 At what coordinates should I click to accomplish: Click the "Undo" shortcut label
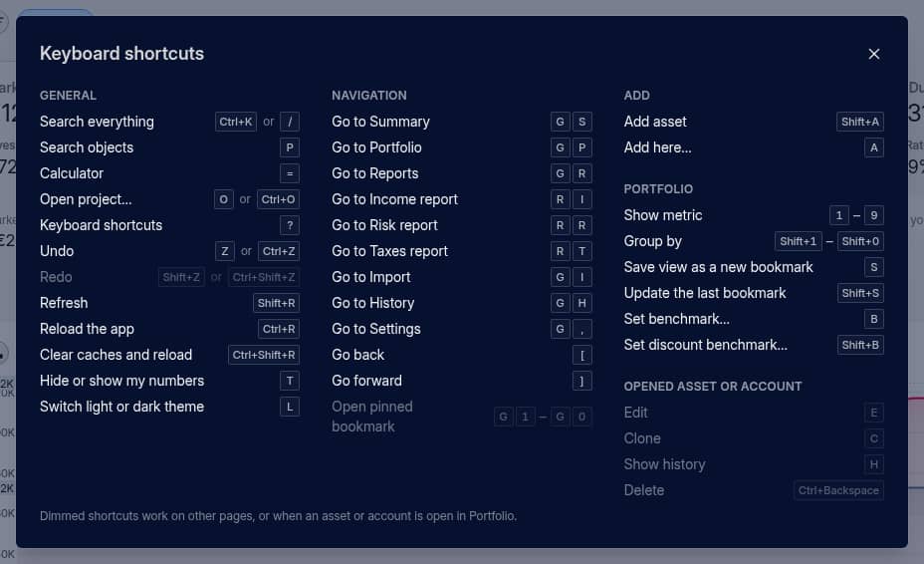(57, 251)
